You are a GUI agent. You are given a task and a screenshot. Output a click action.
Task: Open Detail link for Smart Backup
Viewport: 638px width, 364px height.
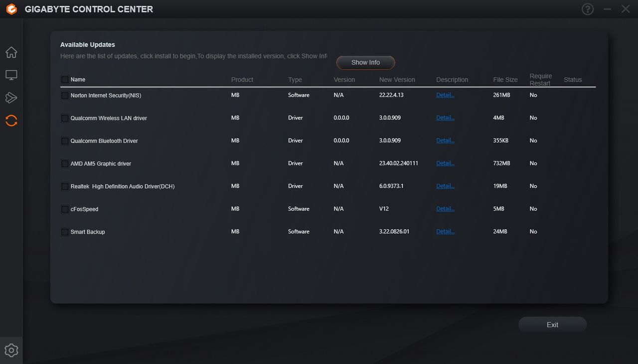tap(445, 232)
